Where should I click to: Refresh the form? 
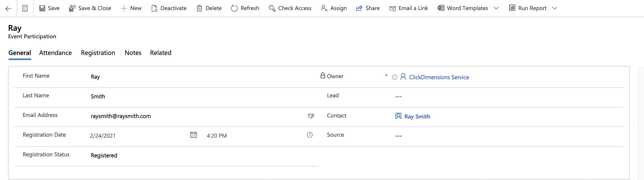click(x=245, y=8)
